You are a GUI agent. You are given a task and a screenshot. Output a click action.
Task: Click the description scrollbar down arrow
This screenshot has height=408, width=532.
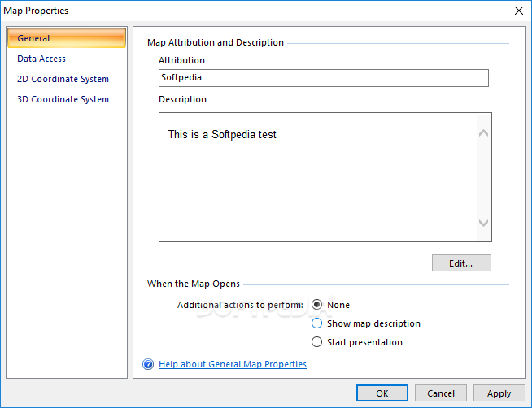click(x=483, y=223)
